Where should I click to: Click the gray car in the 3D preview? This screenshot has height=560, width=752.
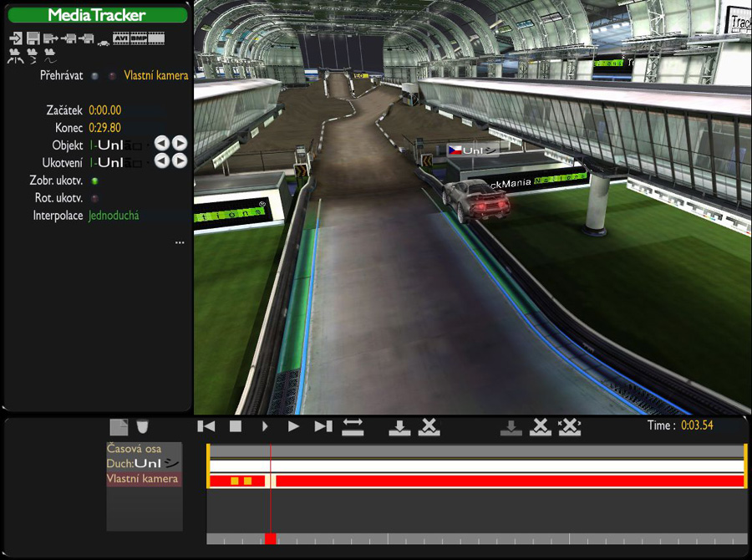point(475,200)
